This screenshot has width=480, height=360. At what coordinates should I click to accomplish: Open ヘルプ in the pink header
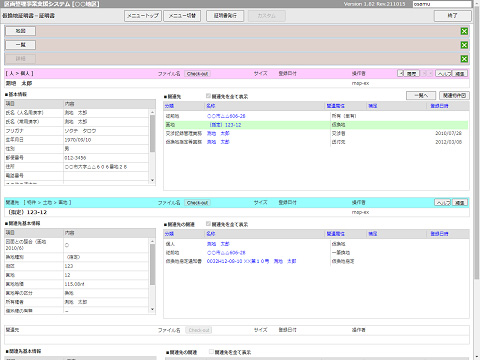444,73
